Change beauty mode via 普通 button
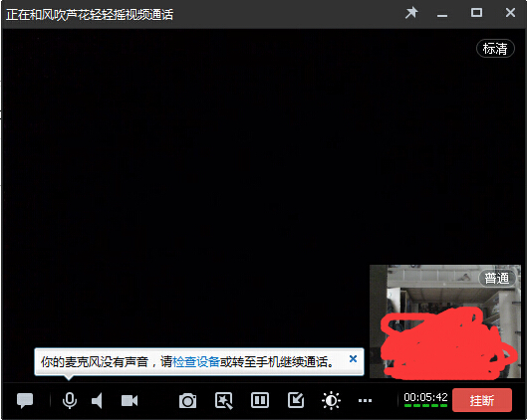This screenshot has width=527, height=420. (497, 279)
